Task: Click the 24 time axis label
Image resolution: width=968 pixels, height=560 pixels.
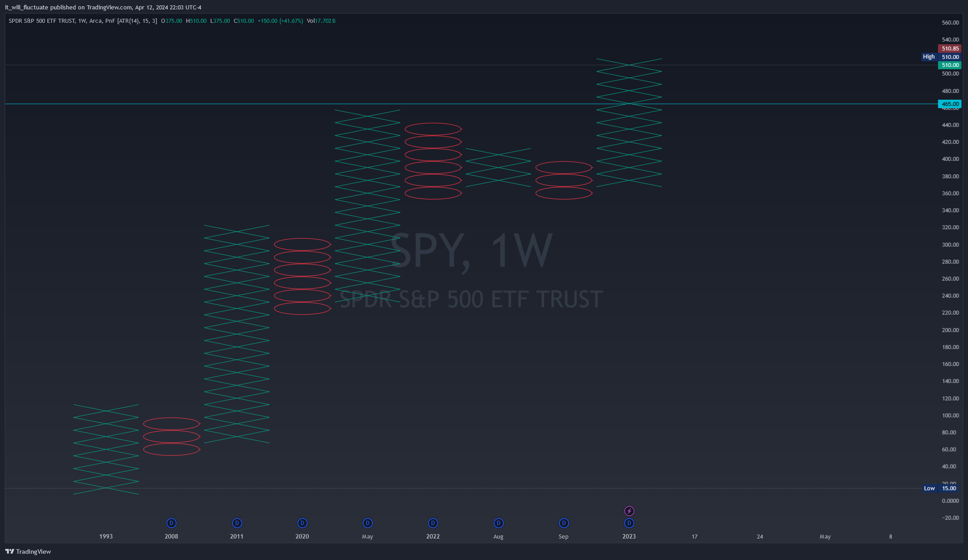Action: click(760, 536)
